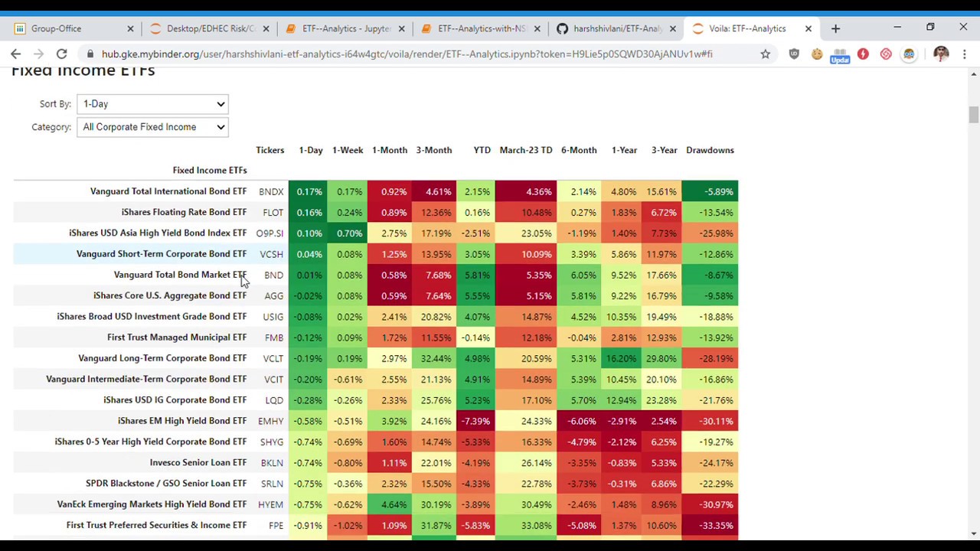
Task: Open the red circular extension icon
Action: click(863, 54)
